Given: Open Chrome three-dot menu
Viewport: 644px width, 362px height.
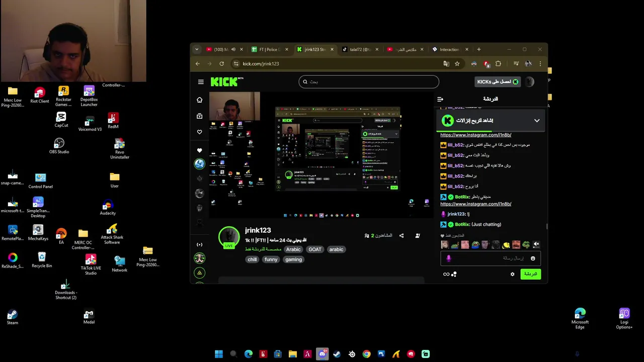Looking at the screenshot, I should [540, 64].
